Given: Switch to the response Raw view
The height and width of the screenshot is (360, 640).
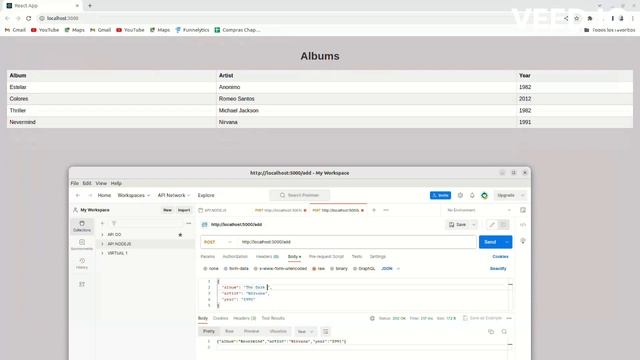Looking at the screenshot, I should (x=229, y=331).
